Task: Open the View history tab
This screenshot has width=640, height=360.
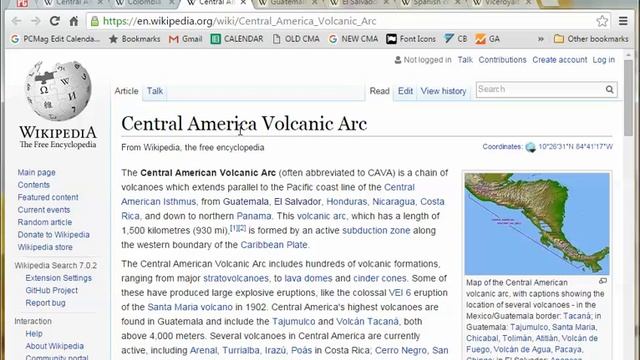Action: coord(443,91)
